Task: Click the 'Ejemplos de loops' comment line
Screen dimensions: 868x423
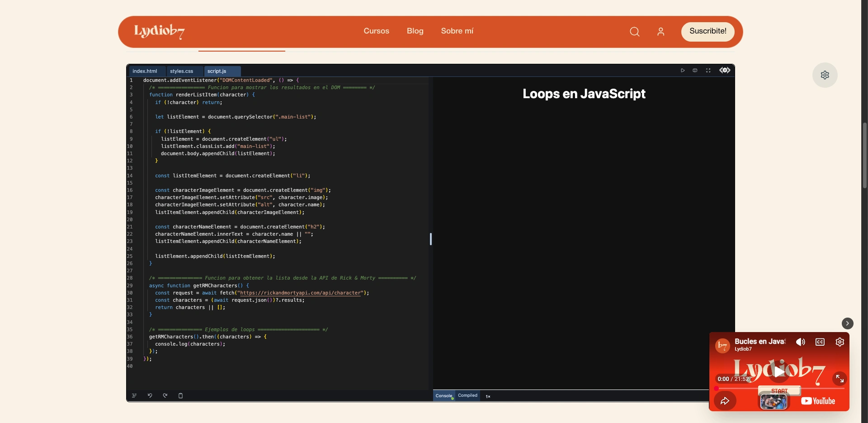Action: point(238,329)
